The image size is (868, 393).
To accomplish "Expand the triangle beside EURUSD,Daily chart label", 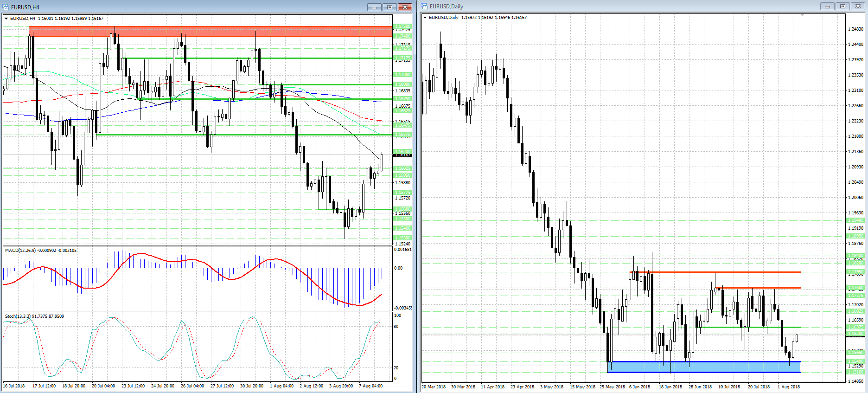I will click(425, 18).
